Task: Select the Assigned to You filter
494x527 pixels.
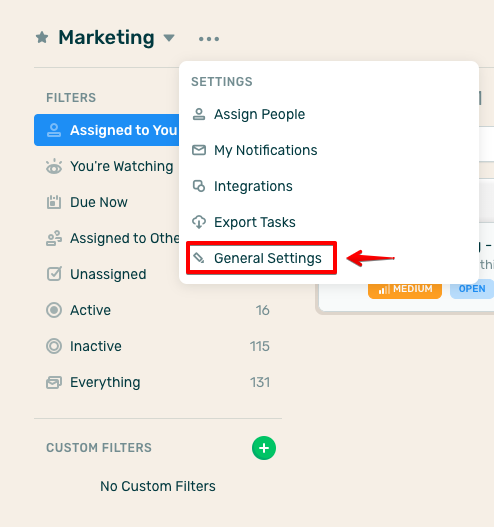Action: [107, 130]
